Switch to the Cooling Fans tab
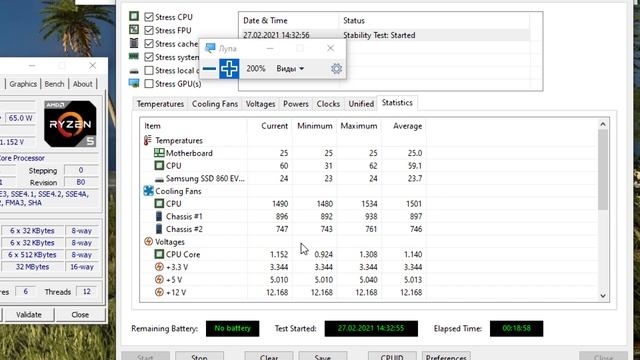Viewport: 640px width, 360px height. point(215,104)
